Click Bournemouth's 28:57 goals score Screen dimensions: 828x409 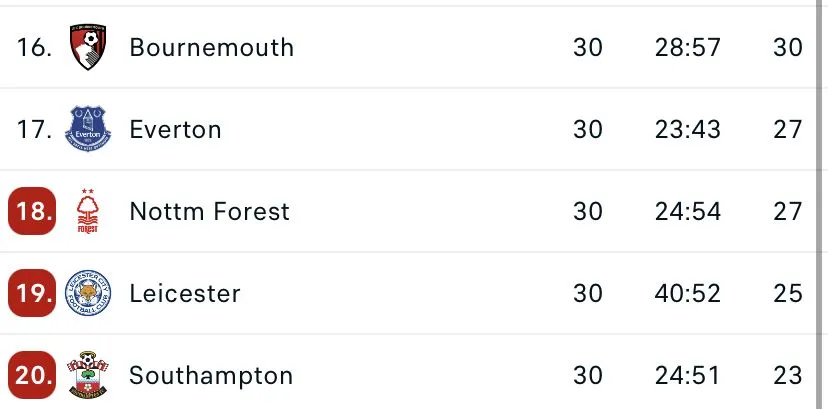click(688, 47)
